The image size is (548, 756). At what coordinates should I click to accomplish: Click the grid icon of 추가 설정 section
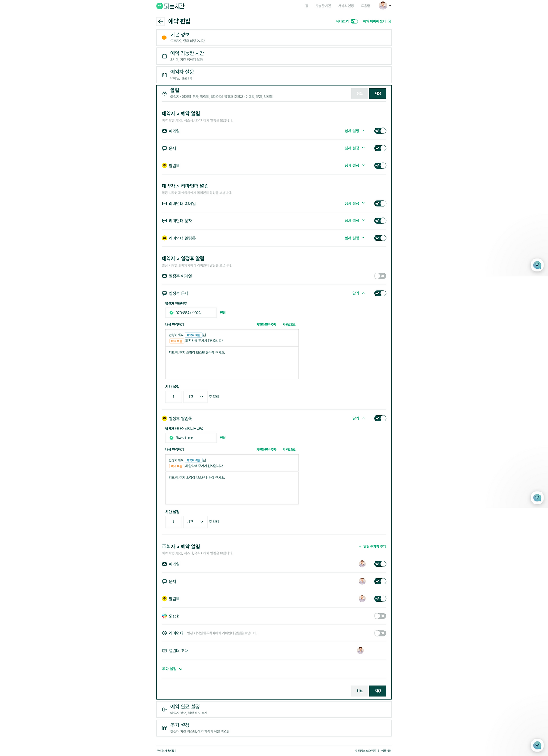tap(164, 728)
